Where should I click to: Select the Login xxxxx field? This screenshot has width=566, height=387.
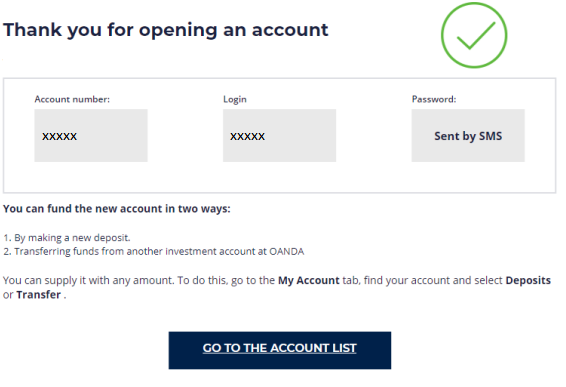pos(279,135)
